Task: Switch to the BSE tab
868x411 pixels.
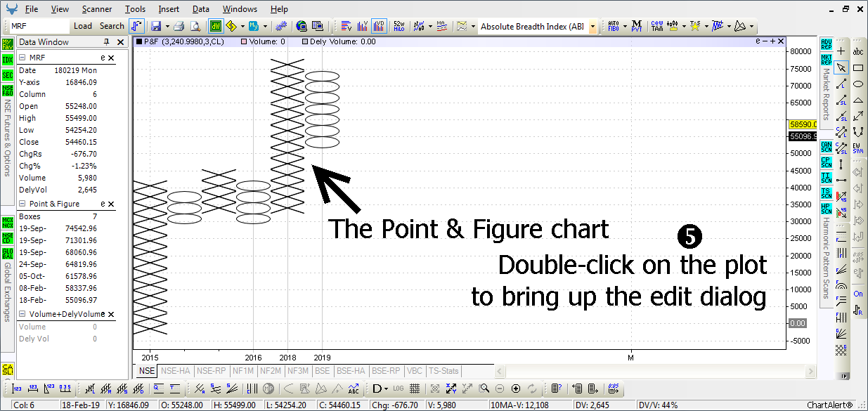Action: tap(323, 371)
